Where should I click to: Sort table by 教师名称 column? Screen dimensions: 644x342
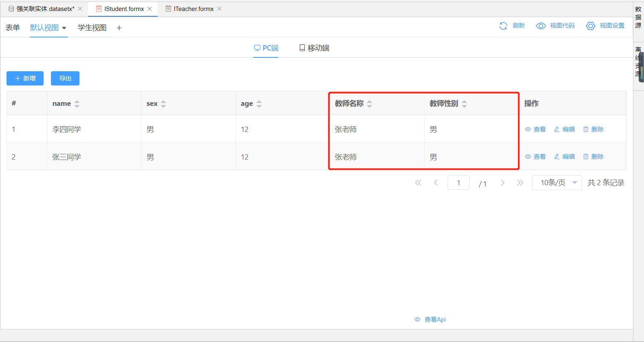point(369,104)
